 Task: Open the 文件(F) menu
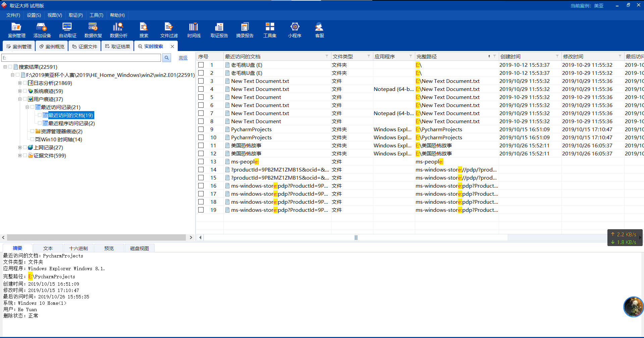point(13,15)
